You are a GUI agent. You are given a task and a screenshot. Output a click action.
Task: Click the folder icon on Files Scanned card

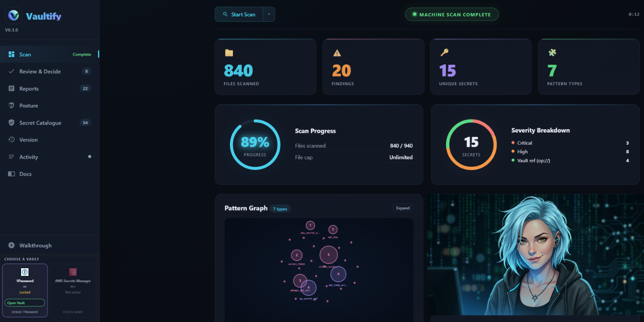[x=229, y=53]
